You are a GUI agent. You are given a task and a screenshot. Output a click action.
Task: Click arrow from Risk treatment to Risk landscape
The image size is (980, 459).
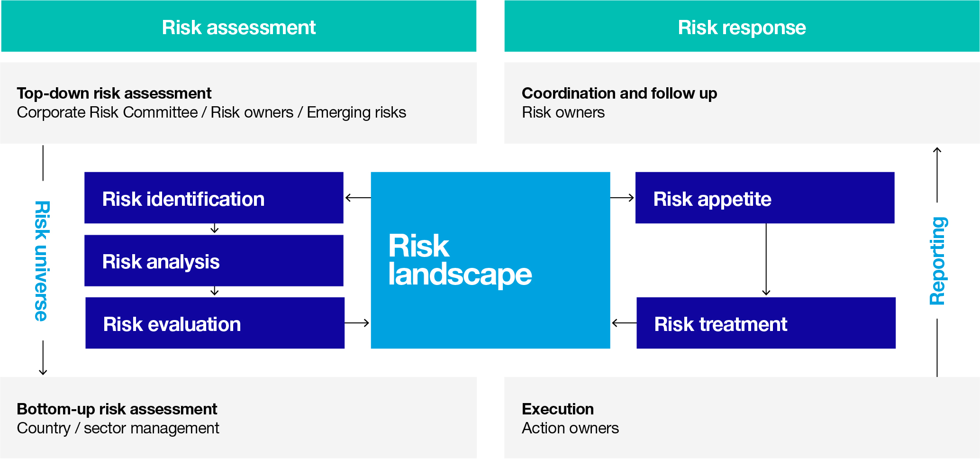coord(624,323)
